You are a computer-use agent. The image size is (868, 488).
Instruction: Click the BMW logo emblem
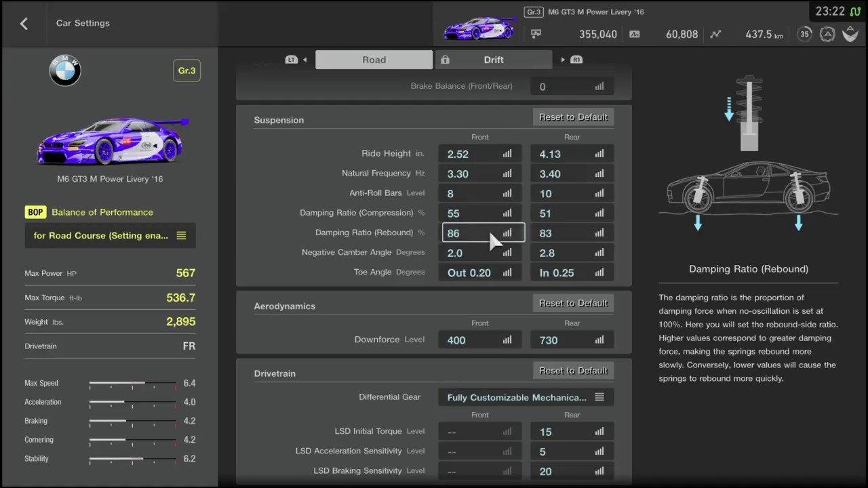65,70
